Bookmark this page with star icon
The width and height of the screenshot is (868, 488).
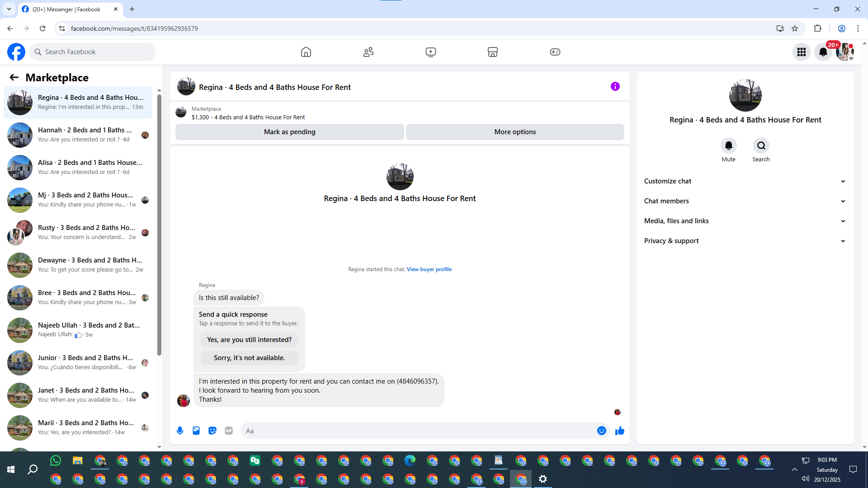795,28
